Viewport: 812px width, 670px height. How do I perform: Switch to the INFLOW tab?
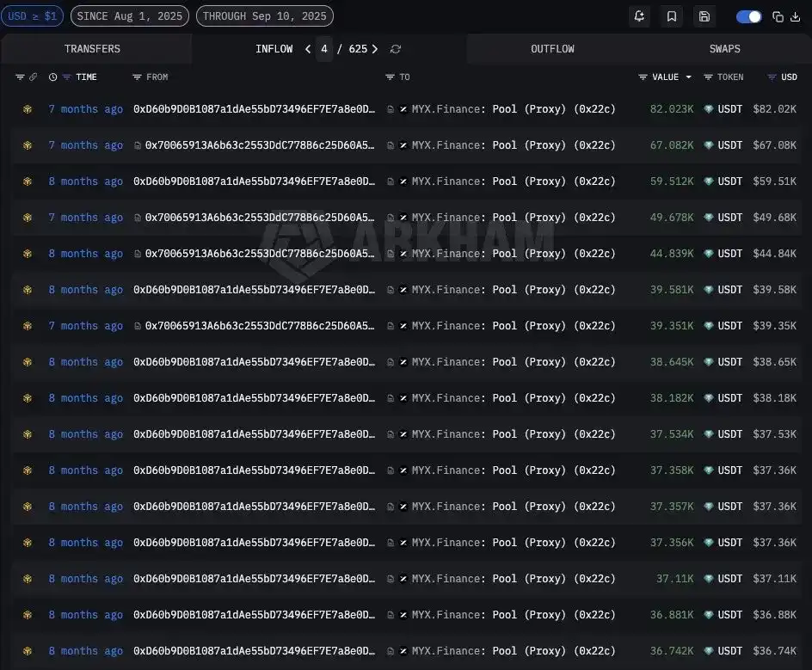[274, 49]
